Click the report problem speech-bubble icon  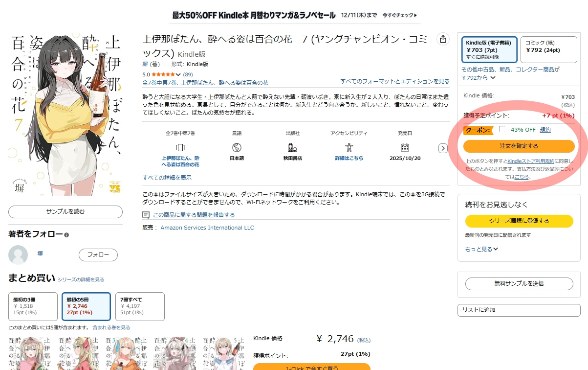(146, 215)
